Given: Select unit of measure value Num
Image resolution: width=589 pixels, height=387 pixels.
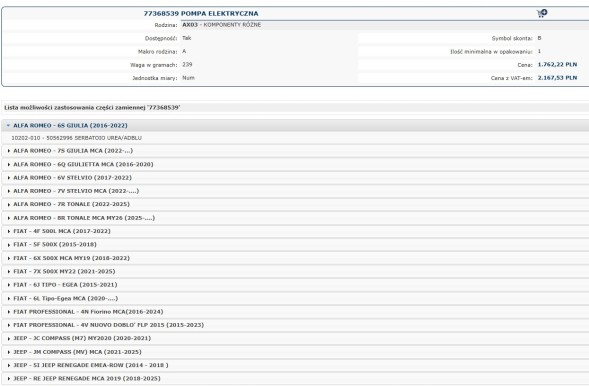Looking at the screenshot, I should tap(188, 78).
